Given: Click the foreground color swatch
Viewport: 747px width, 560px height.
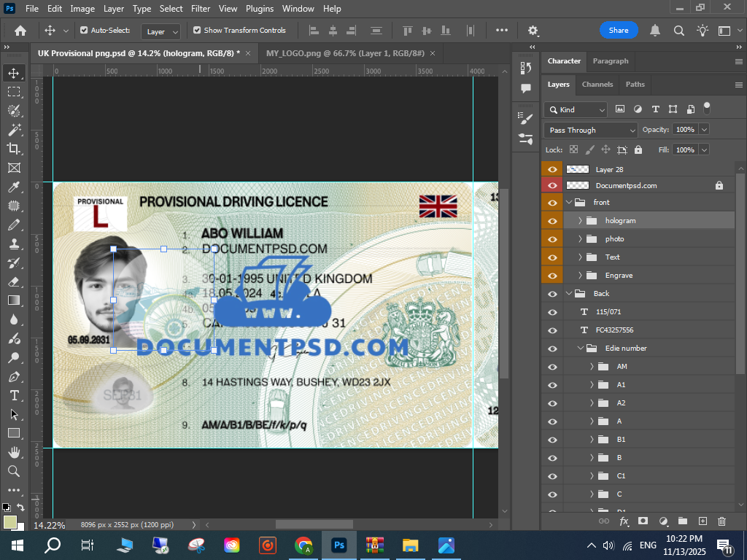Looking at the screenshot, I should (x=9, y=521).
